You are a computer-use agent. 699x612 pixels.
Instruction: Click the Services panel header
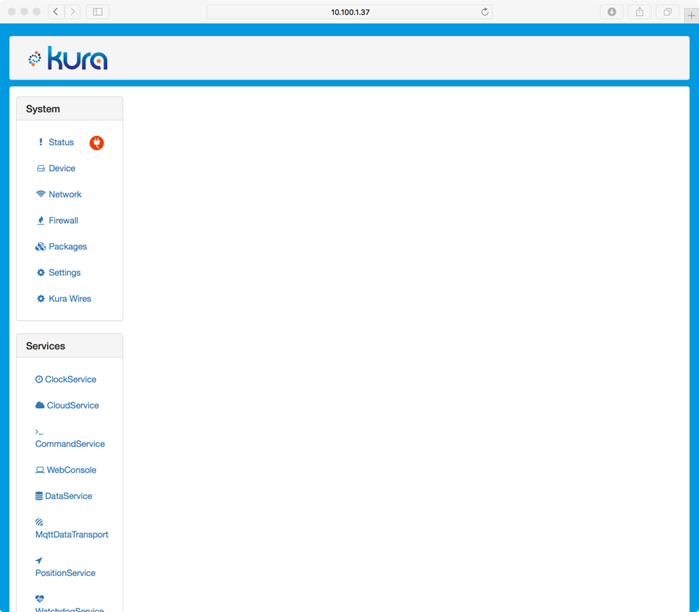70,346
